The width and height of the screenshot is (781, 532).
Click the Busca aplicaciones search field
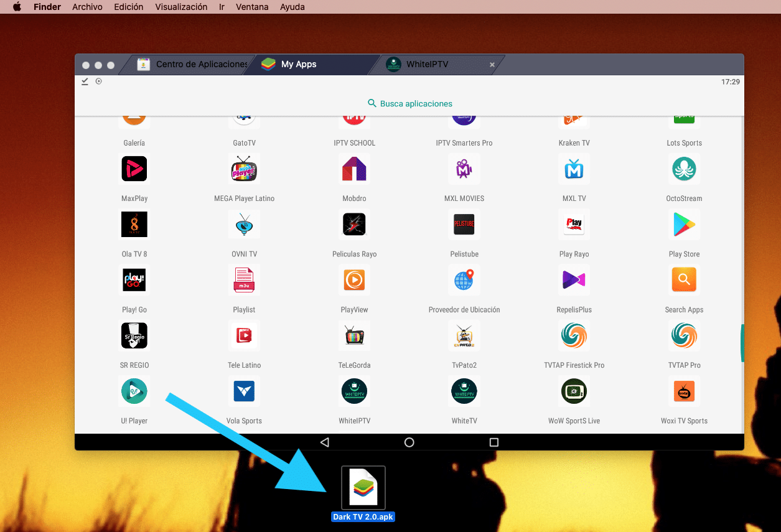409,103
